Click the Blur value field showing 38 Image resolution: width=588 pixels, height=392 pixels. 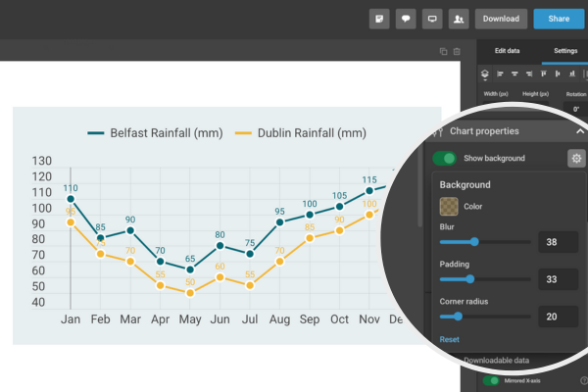click(x=558, y=242)
